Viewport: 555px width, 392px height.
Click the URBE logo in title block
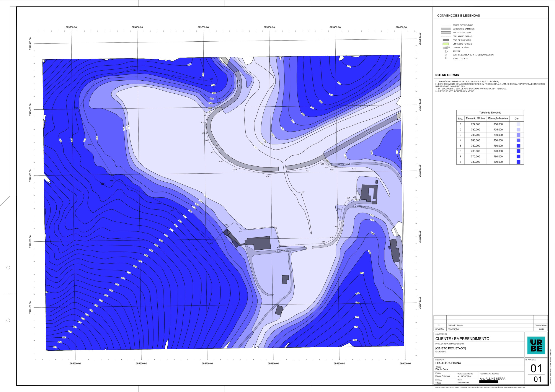point(536,345)
